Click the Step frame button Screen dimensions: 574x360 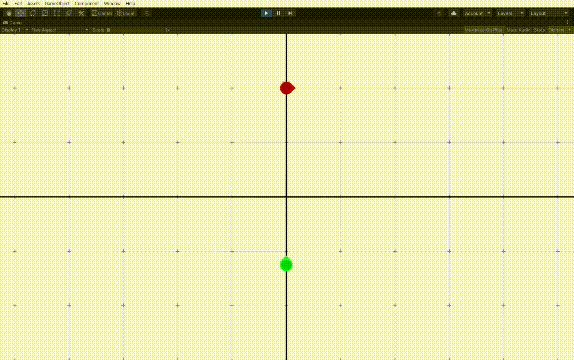[290, 13]
